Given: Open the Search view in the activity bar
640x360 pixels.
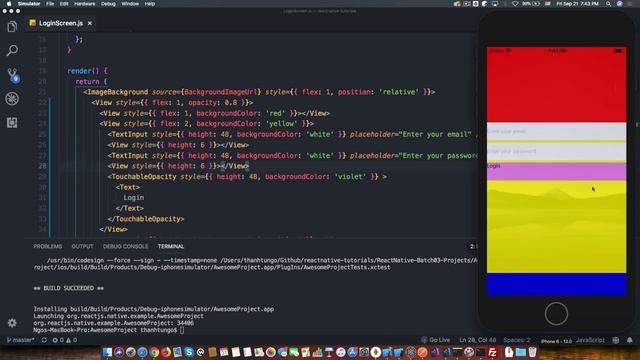Looking at the screenshot, I should [12, 51].
